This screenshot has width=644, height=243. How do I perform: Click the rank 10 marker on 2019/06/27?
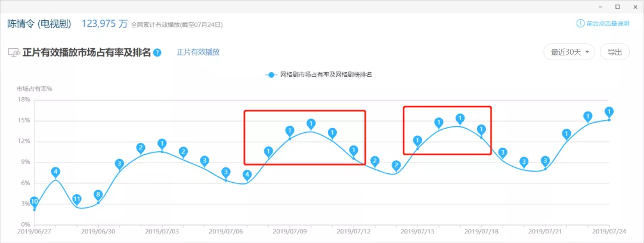tap(34, 202)
